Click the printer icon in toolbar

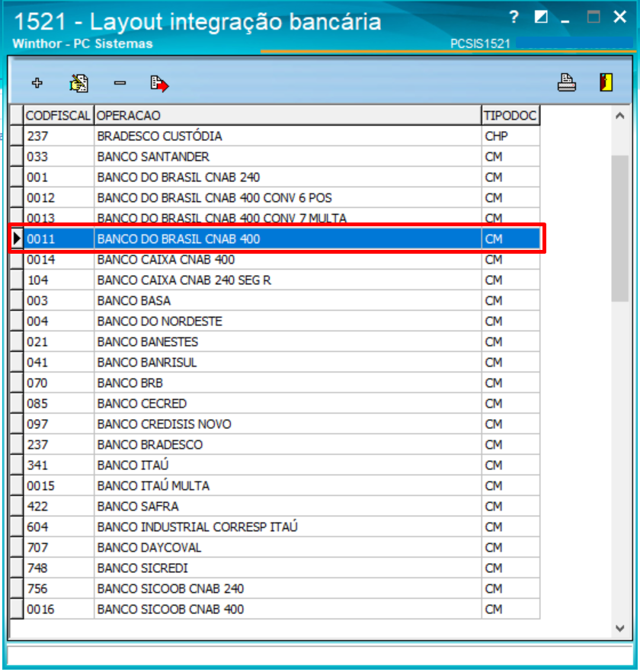point(567,82)
